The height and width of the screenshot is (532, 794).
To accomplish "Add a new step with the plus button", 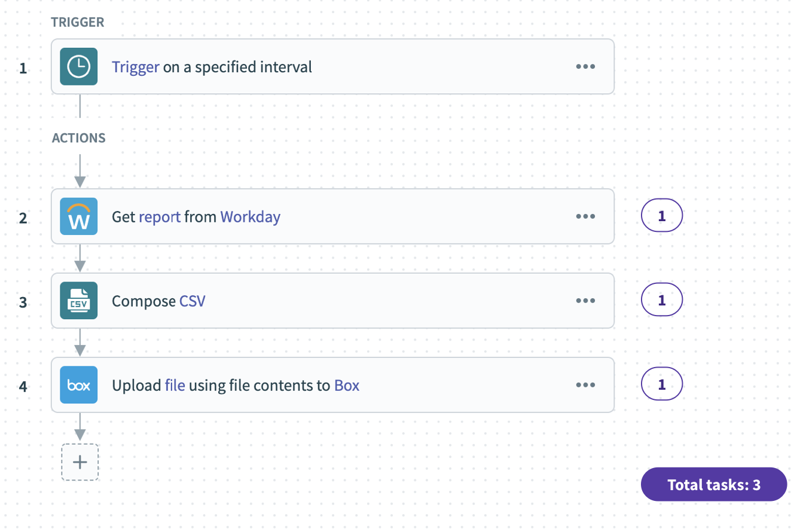I will tap(80, 461).
